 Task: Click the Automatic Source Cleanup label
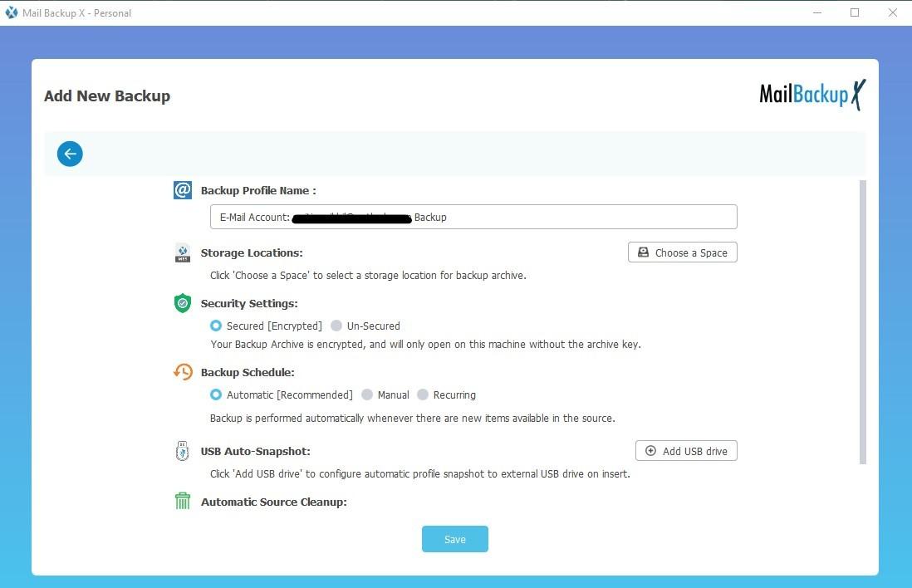click(274, 502)
